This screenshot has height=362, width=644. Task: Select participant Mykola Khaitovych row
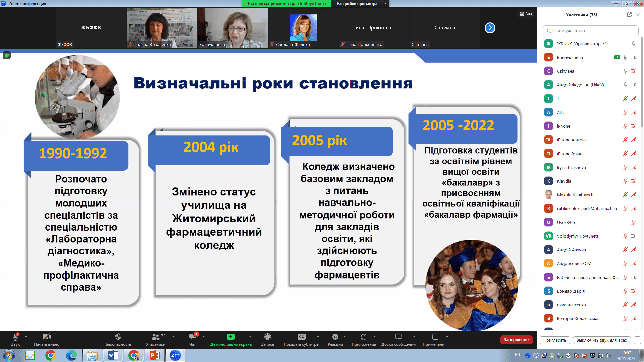click(590, 195)
